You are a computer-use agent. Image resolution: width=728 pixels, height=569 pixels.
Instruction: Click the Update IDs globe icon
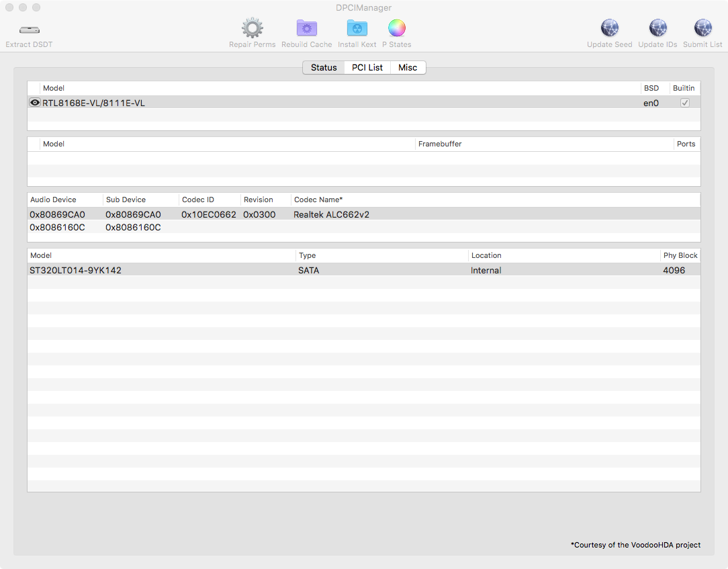pyautogui.click(x=657, y=29)
